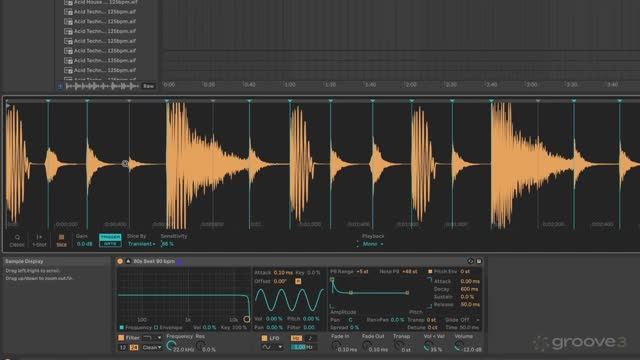The width and height of the screenshot is (640, 360).
Task: Click the filter cutoff handle in display
Action: 247,319
